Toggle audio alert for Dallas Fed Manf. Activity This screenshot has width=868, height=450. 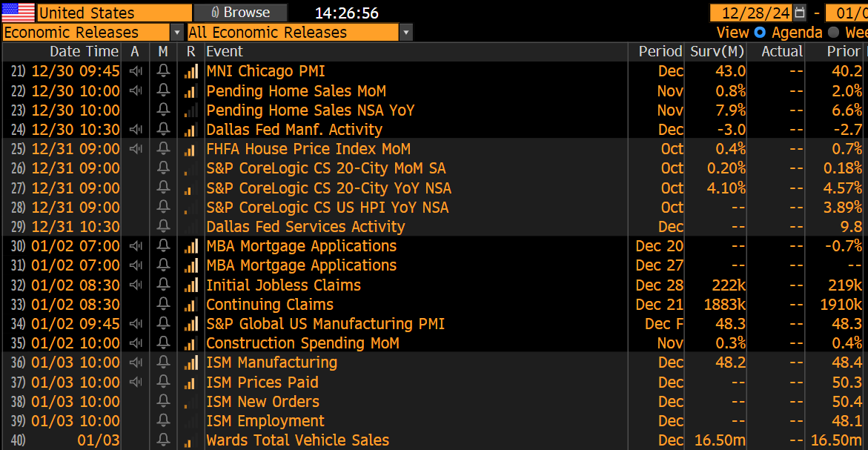136,130
